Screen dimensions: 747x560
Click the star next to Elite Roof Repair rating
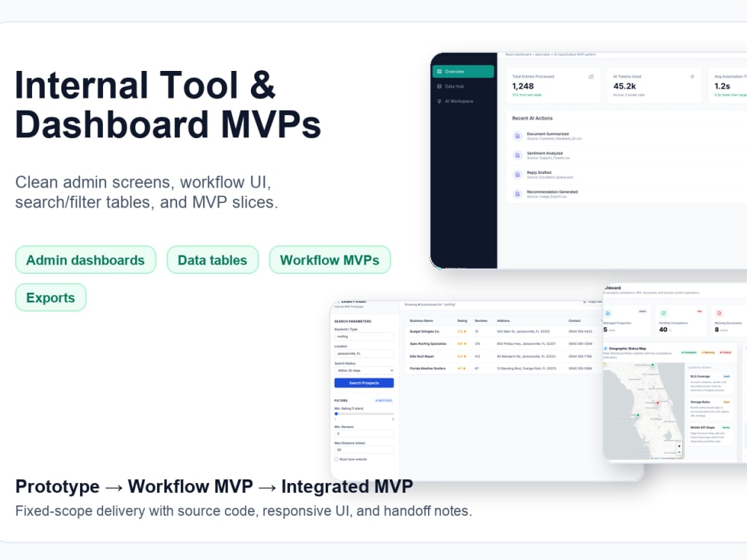pos(465,356)
